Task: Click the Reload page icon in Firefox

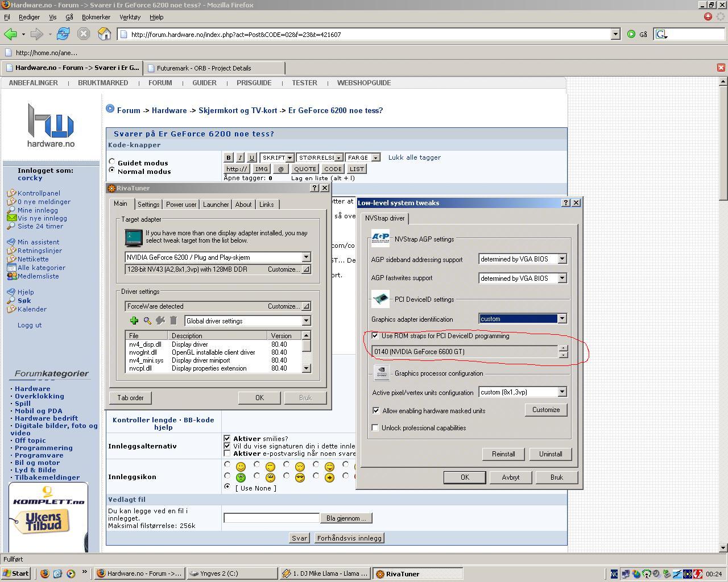Action: (63, 34)
